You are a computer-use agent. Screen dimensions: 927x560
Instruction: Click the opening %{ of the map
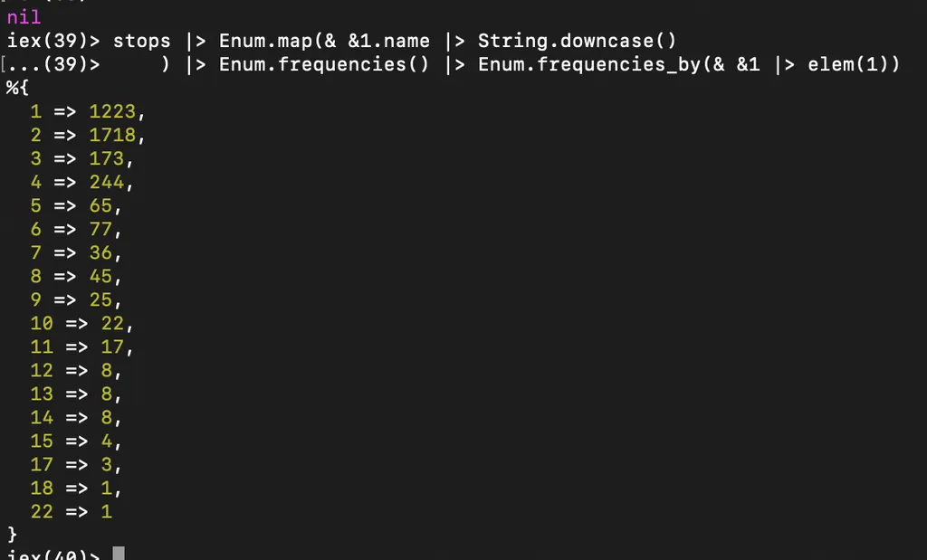point(18,88)
